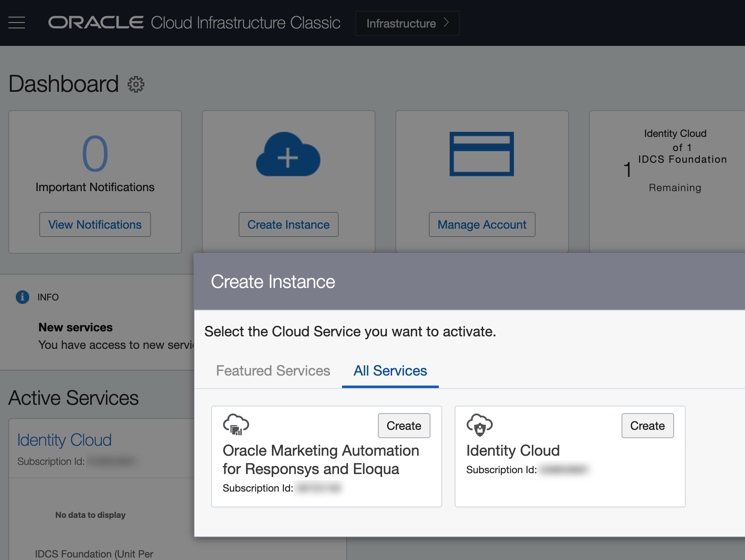The width and height of the screenshot is (745, 560).
Task: Open the Dashboard settings gear
Action: pyautogui.click(x=136, y=84)
